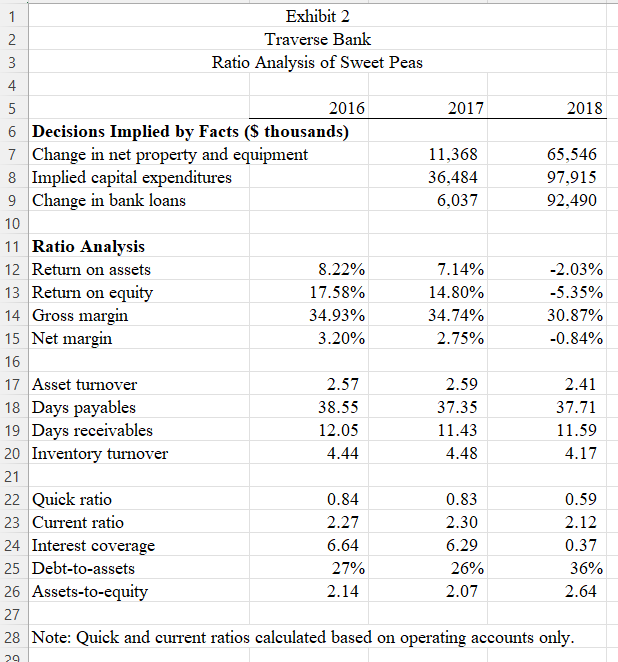Click the 2.75% net margin cell
Image resolution: width=618 pixels, height=662 pixels.
[428, 338]
